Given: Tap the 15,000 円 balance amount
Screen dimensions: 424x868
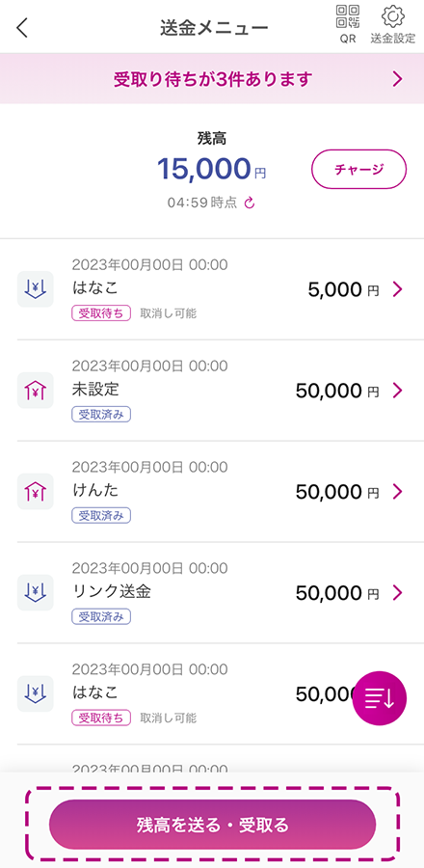Looking at the screenshot, I should click(x=212, y=169).
